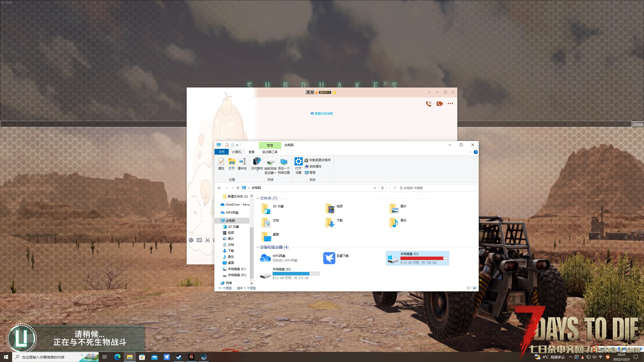
Task: Select the 视频 folder in main pane
Action: [334, 209]
